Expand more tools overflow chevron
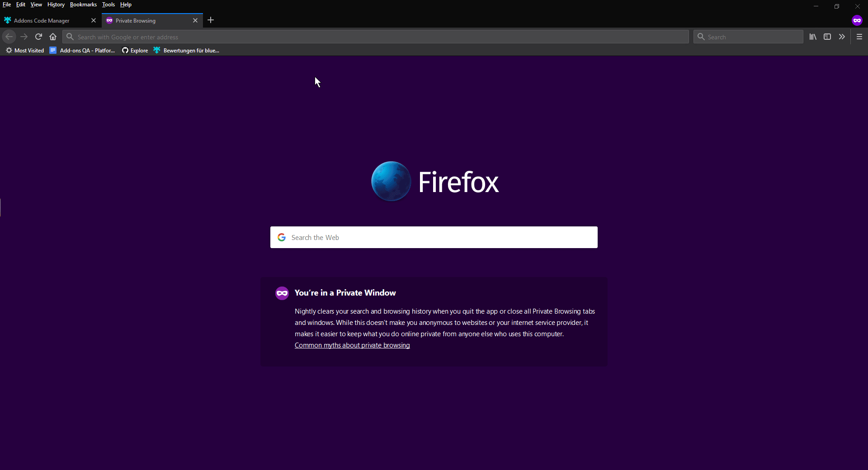The width and height of the screenshot is (868, 470). (x=842, y=37)
